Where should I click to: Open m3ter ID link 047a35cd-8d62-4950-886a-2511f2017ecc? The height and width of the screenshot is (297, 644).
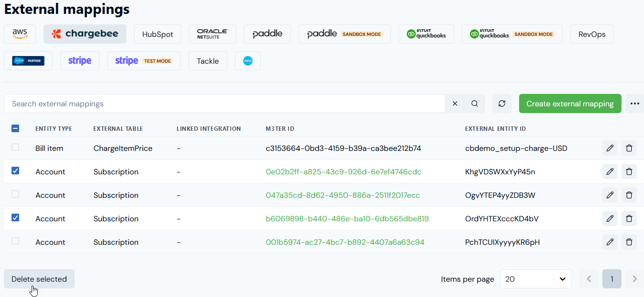[x=343, y=195]
